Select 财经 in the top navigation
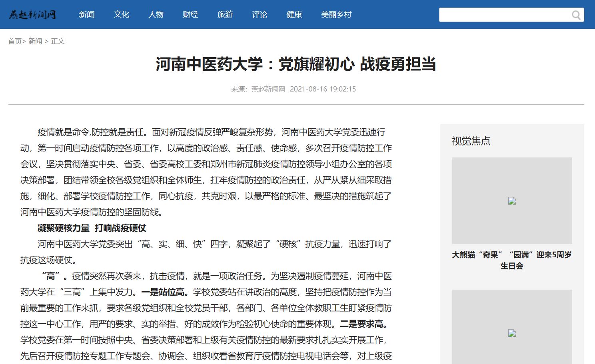 190,15
